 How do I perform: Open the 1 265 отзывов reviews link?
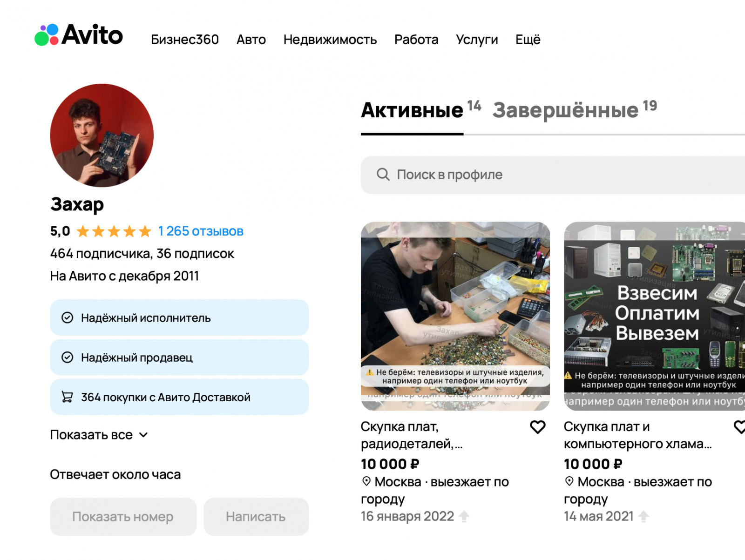pyautogui.click(x=201, y=231)
